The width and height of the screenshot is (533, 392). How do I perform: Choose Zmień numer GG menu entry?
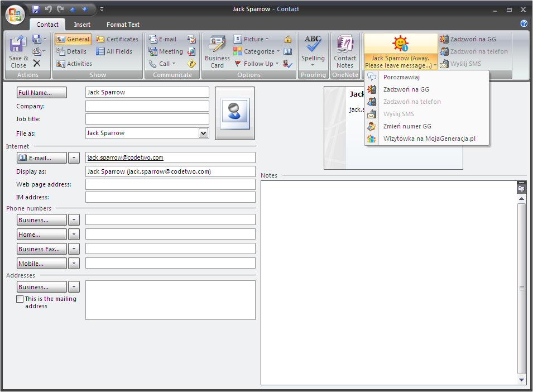pyautogui.click(x=426, y=126)
